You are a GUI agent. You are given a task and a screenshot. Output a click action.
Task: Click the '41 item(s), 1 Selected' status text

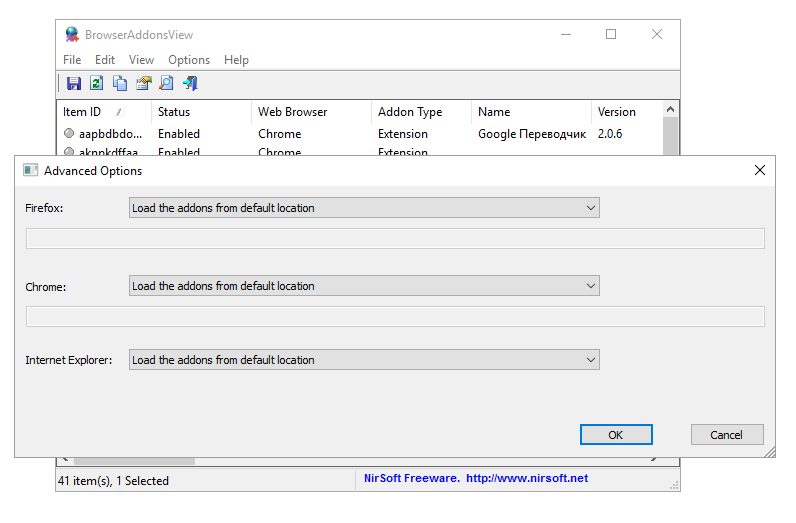(113, 480)
